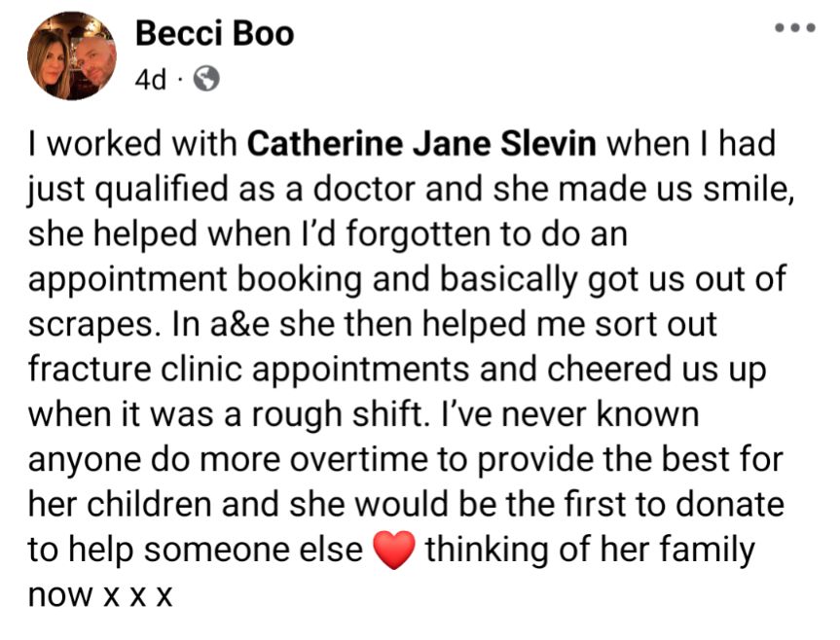Open the Becci Boo profile name
Image resolution: width=840 pixels, height=640 pixels.
click(214, 34)
